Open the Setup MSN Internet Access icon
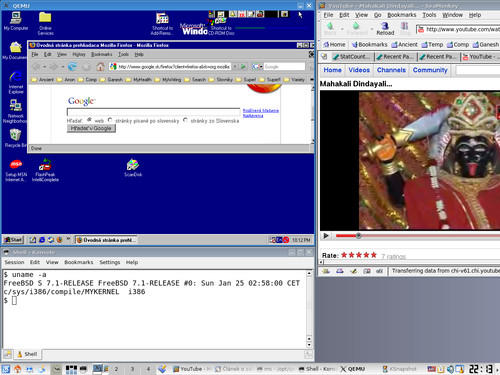Image resolution: width=500 pixels, height=375 pixels. click(16, 170)
